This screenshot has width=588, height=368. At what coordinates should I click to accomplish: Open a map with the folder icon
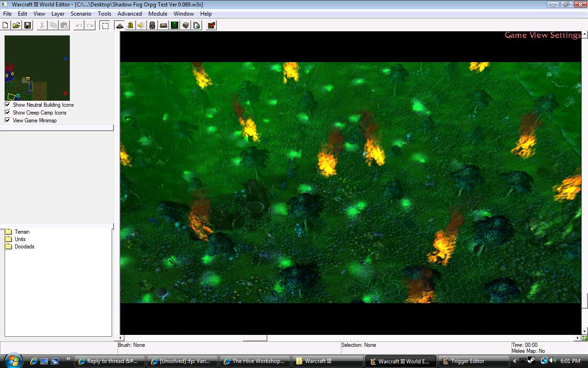[x=16, y=25]
